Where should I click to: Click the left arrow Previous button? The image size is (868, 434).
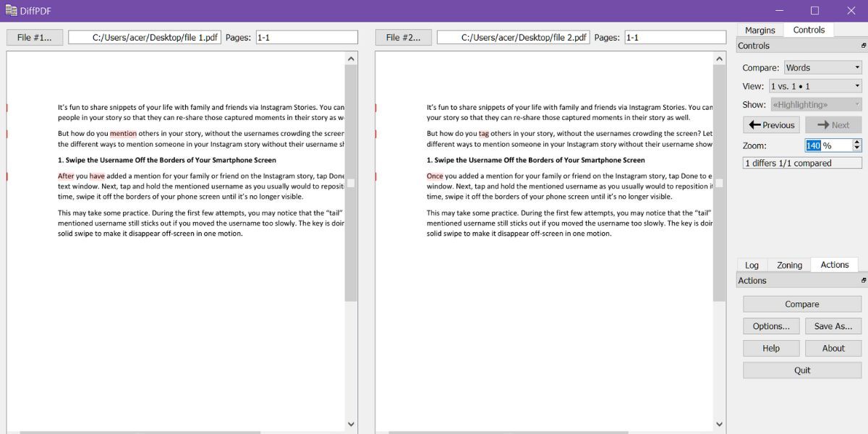click(x=771, y=125)
